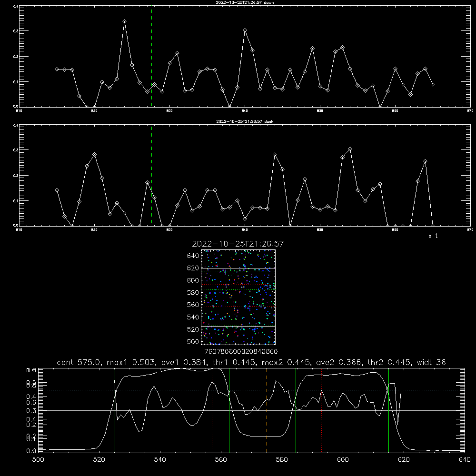Click the 'x t' axis label

pos(433,236)
